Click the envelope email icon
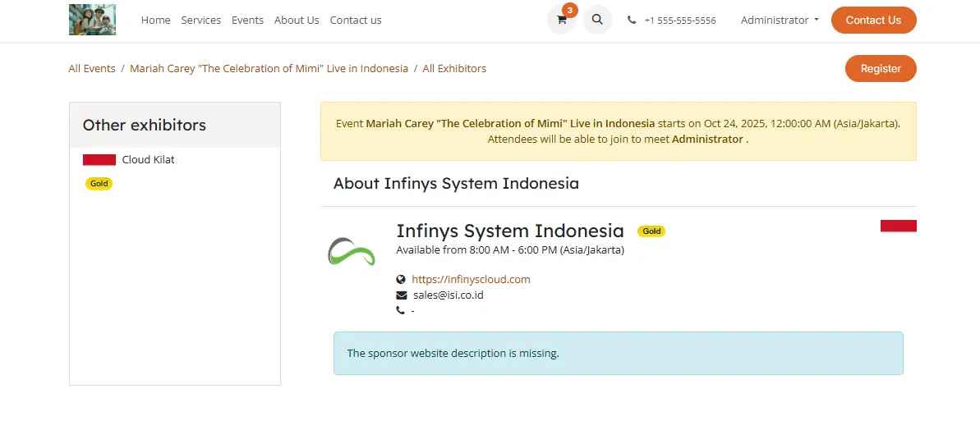980x430 pixels. [x=401, y=295]
